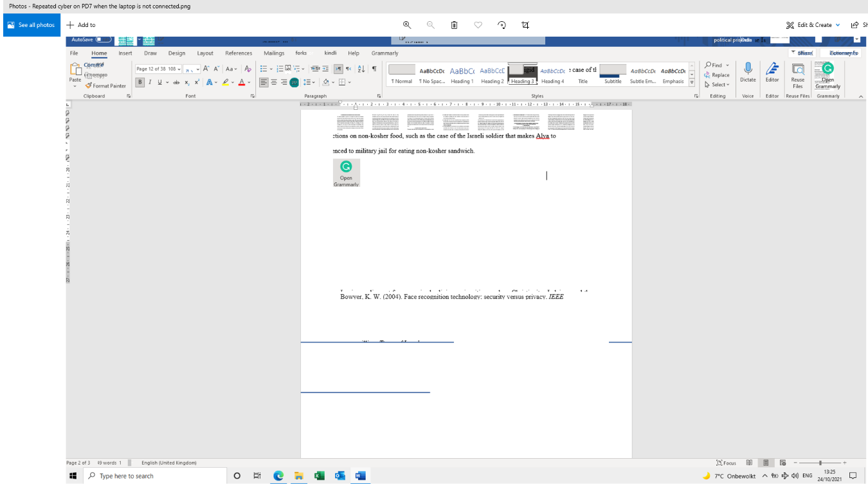
Task: Apply red font color
Action: click(242, 82)
